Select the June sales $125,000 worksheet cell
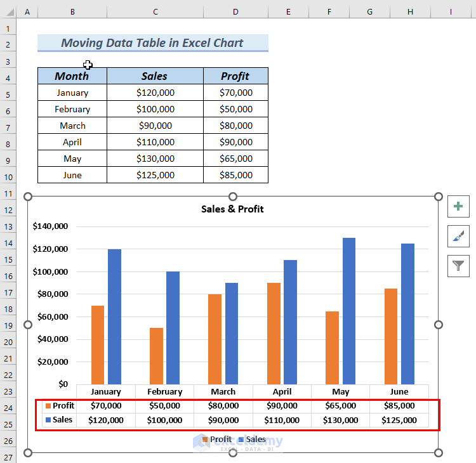476x463 pixels. [155, 175]
